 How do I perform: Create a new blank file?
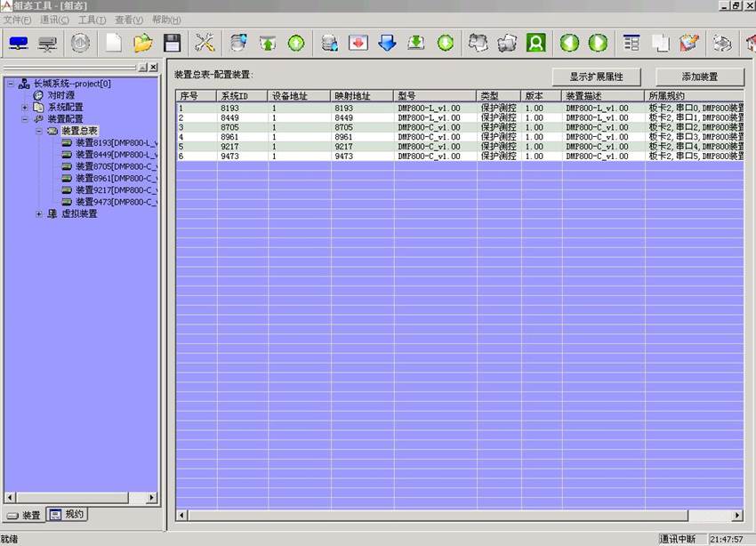tap(114, 44)
